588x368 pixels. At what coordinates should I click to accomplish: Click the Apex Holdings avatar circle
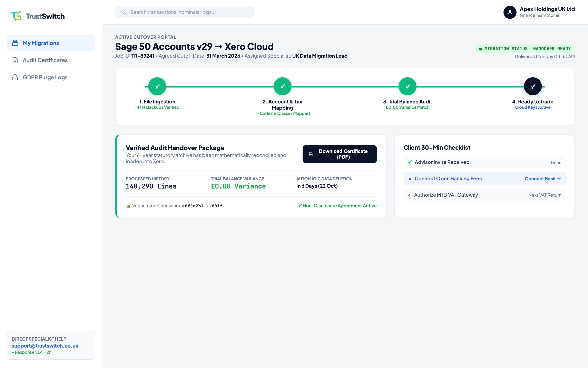510,12
